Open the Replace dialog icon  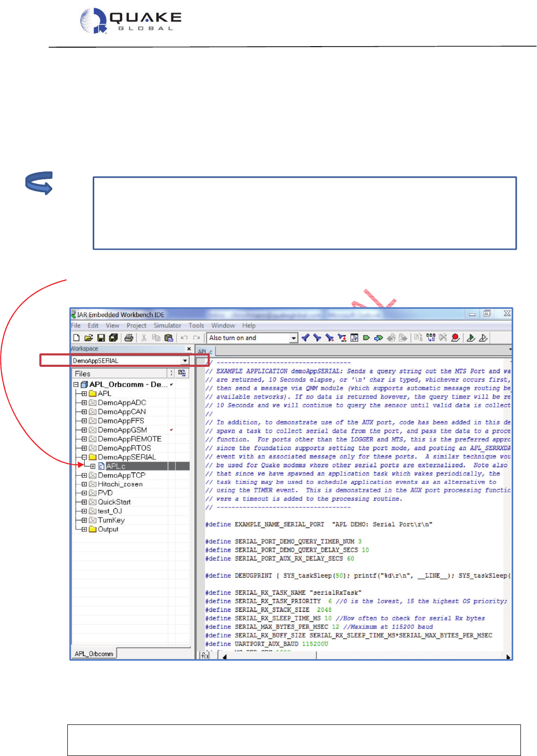pos(342,338)
